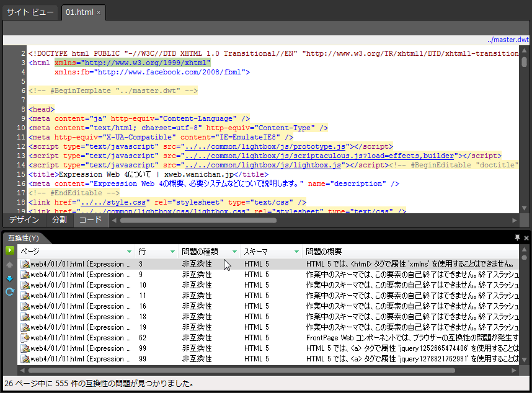
Task: Open the 行 column filter dropdown
Action: [172, 252]
